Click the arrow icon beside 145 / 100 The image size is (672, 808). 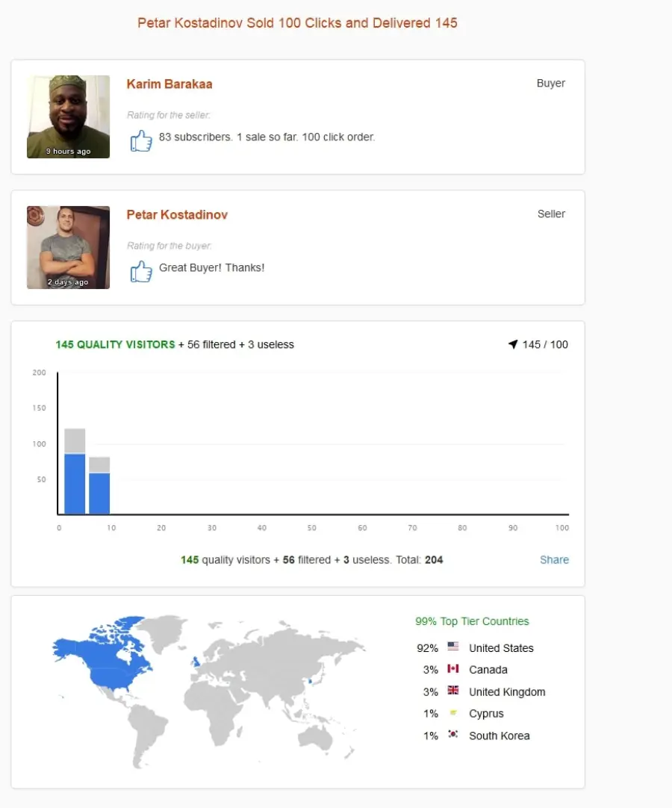pyautogui.click(x=513, y=344)
